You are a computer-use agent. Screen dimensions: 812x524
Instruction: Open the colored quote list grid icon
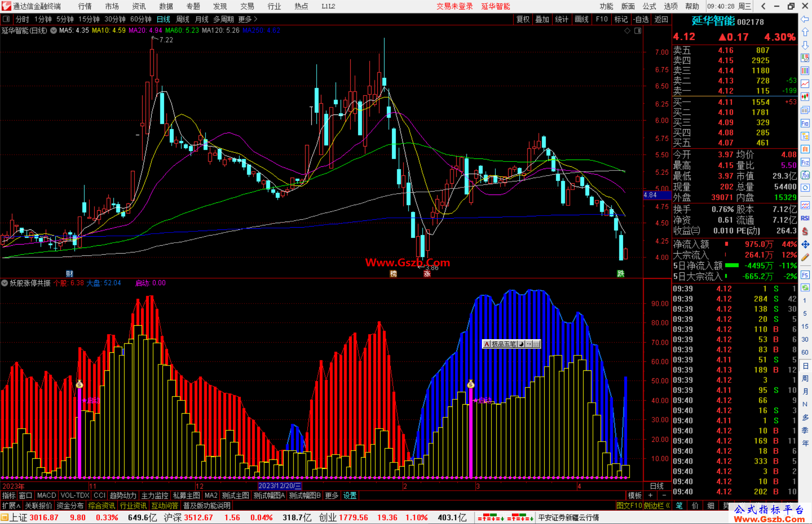tap(805, 71)
